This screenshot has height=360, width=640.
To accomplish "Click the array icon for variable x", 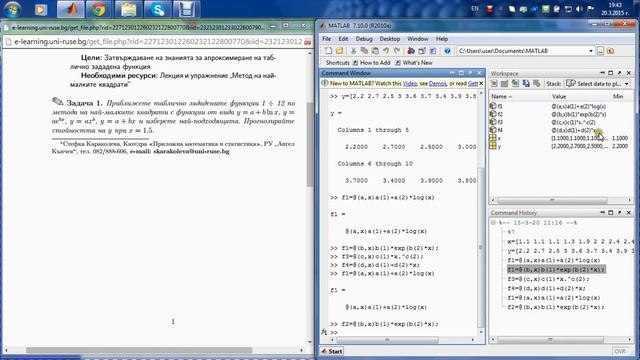I will pos(493,138).
